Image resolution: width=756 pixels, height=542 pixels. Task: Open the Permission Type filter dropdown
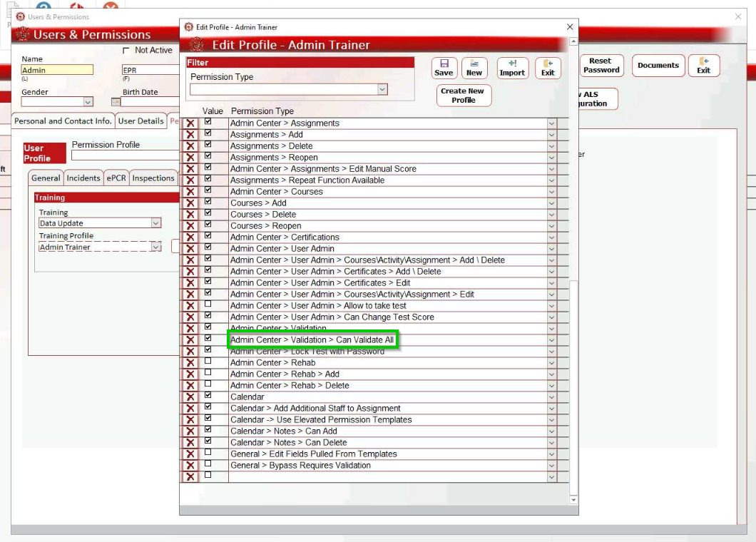382,89
